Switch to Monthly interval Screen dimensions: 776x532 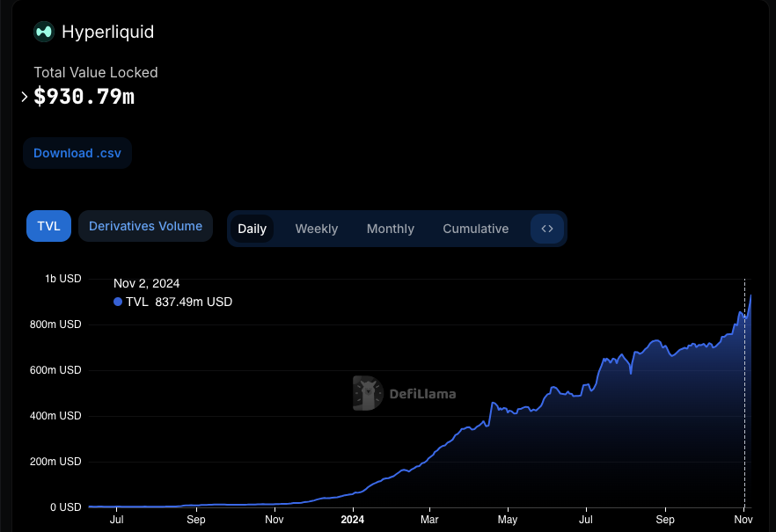391,229
